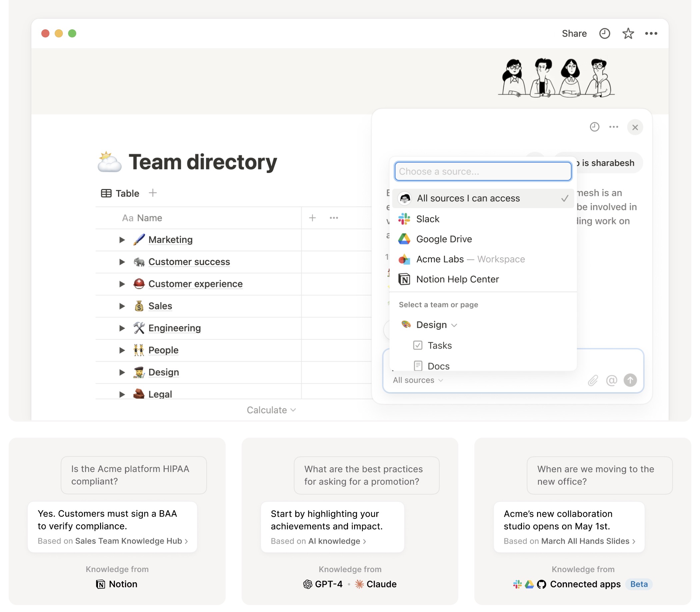
Task: Click the mention @ icon in chat
Action: coord(612,380)
